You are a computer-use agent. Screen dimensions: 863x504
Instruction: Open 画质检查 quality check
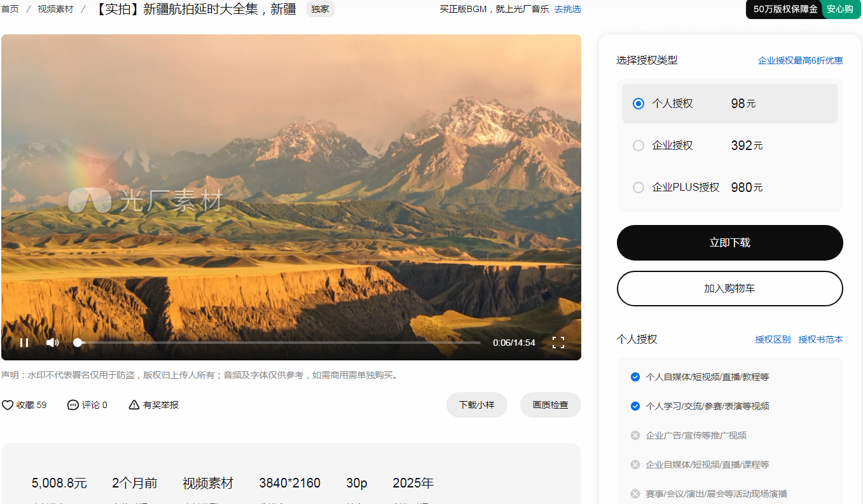(550, 405)
